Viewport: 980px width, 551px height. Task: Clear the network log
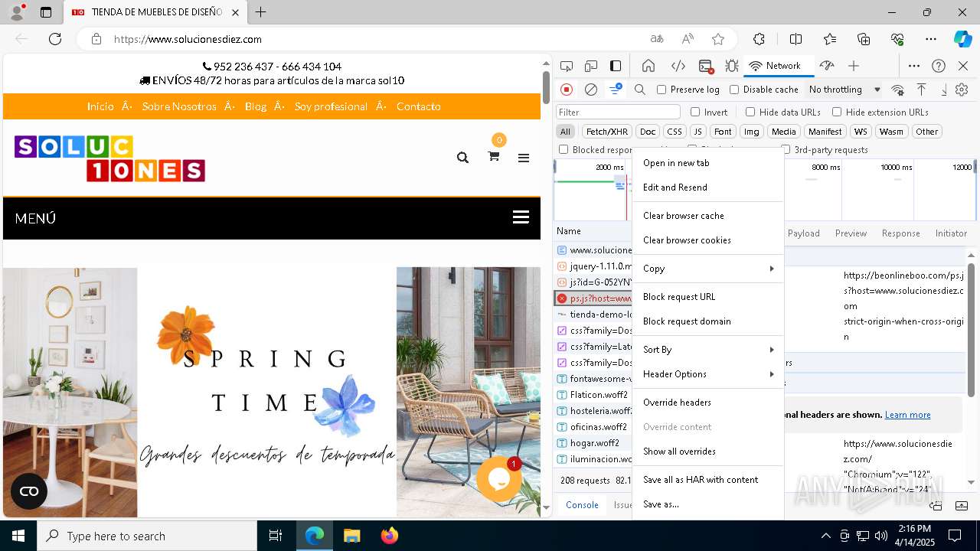[591, 90]
